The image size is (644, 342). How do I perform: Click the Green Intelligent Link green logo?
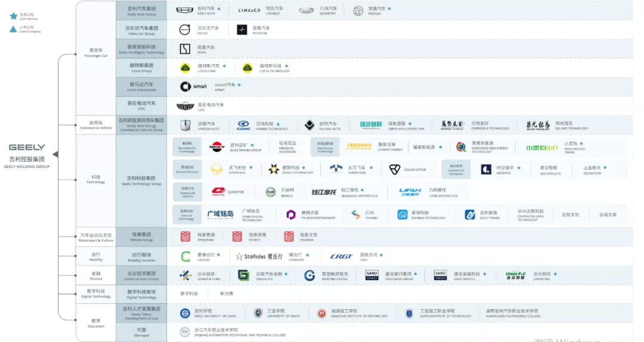(x=371, y=125)
